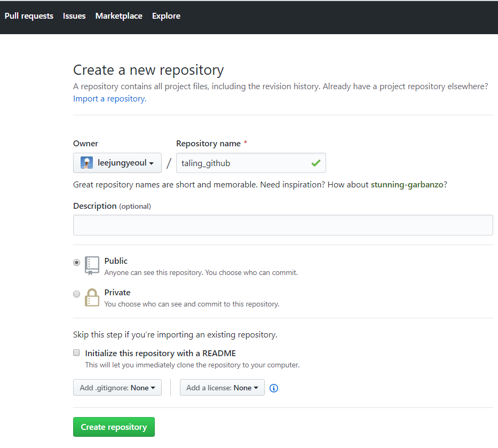
Task: Open Pull requests in top navigation
Action: [x=29, y=16]
